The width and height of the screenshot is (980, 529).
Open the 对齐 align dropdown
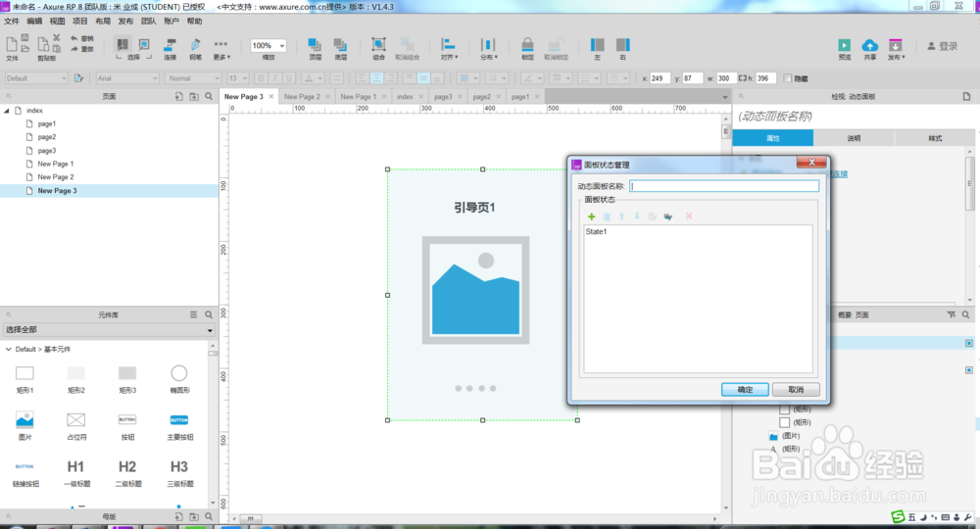(449, 49)
